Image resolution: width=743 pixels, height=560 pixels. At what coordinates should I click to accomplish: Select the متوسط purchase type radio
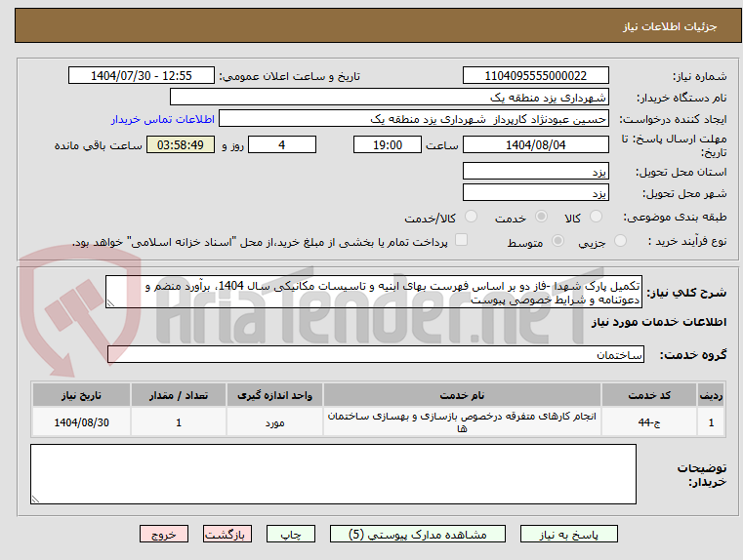(557, 241)
